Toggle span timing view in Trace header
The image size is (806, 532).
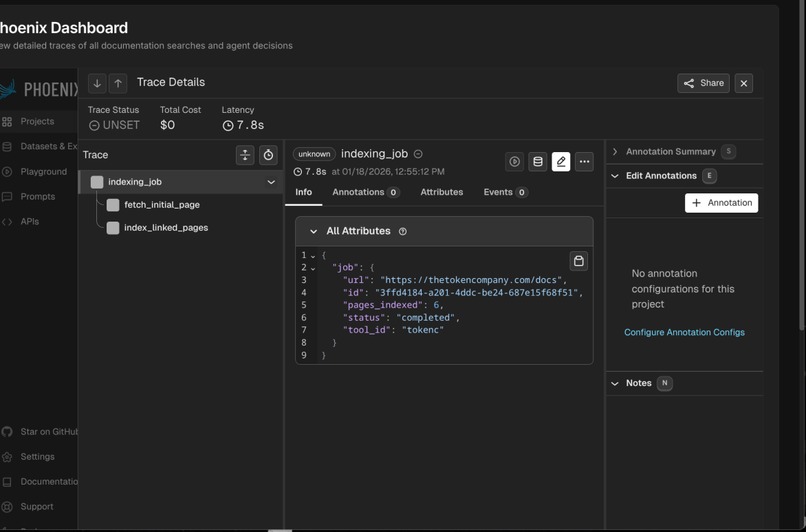point(268,155)
